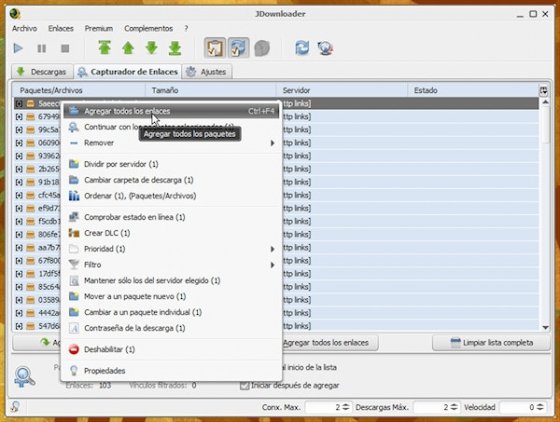Click scrollbar down arrow of link list
This screenshot has width=560, height=422.
[545, 327]
